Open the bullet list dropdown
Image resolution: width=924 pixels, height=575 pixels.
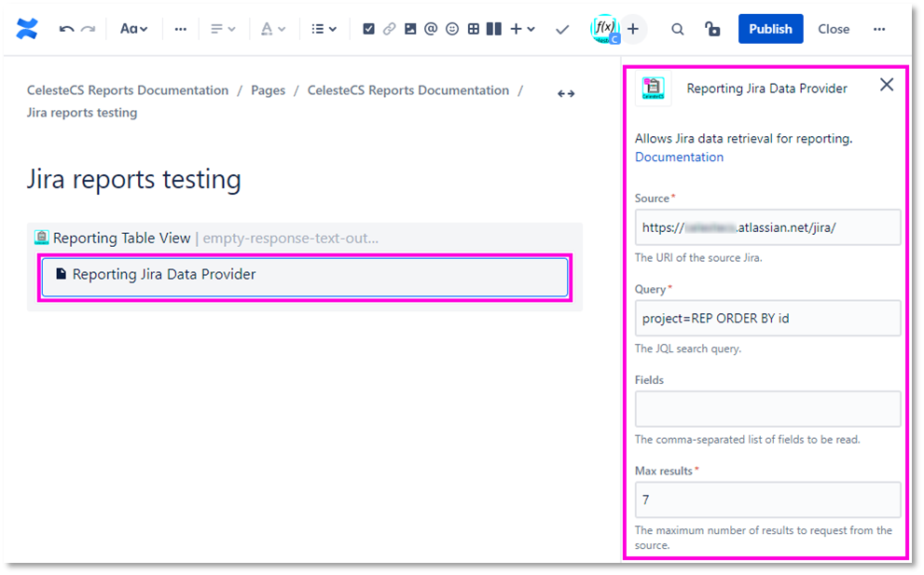(x=324, y=29)
